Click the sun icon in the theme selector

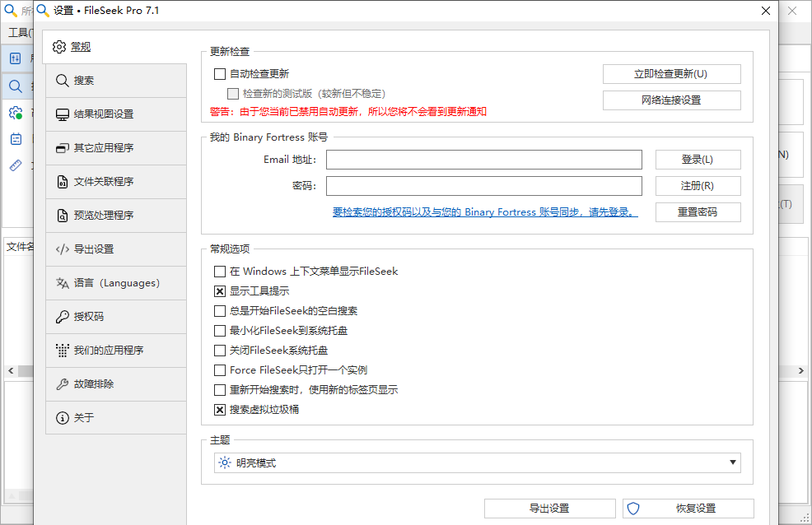coord(224,462)
